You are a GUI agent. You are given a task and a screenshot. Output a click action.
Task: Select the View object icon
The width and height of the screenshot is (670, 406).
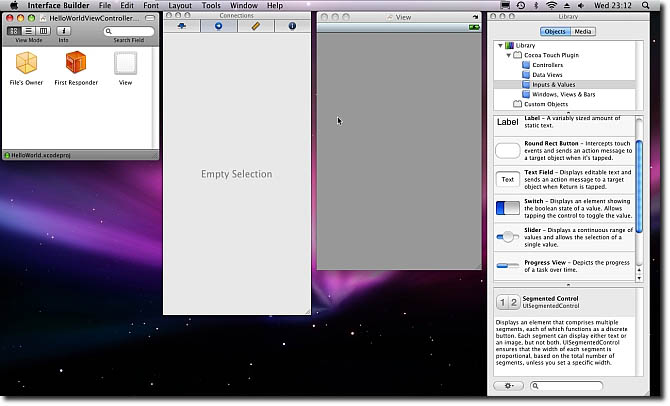coord(125,64)
